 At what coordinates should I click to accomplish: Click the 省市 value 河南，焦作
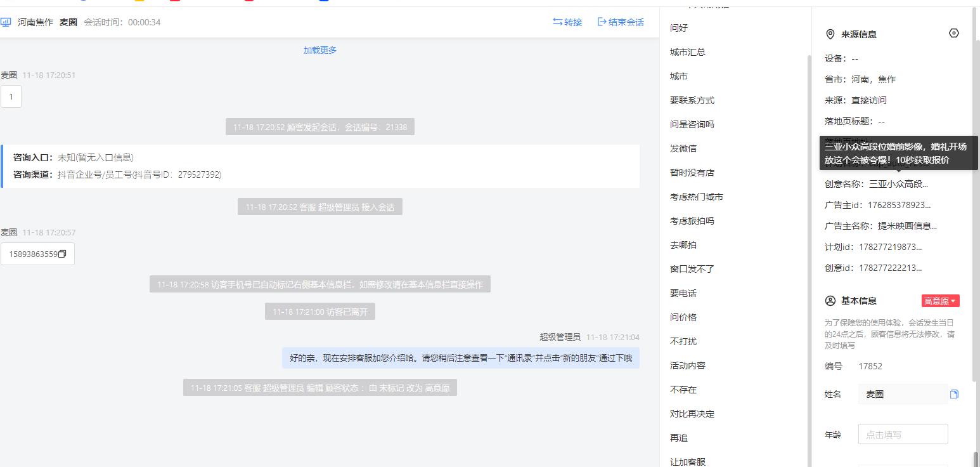[874, 79]
